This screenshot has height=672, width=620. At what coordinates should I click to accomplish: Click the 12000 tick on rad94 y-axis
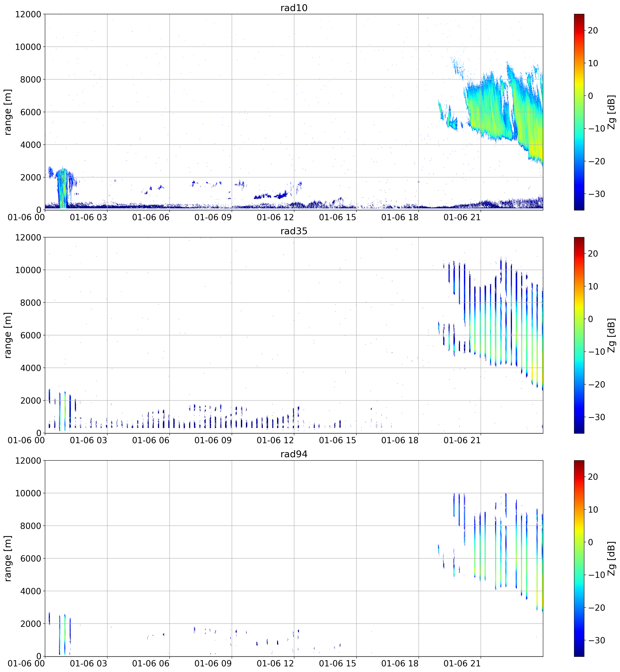click(x=28, y=461)
